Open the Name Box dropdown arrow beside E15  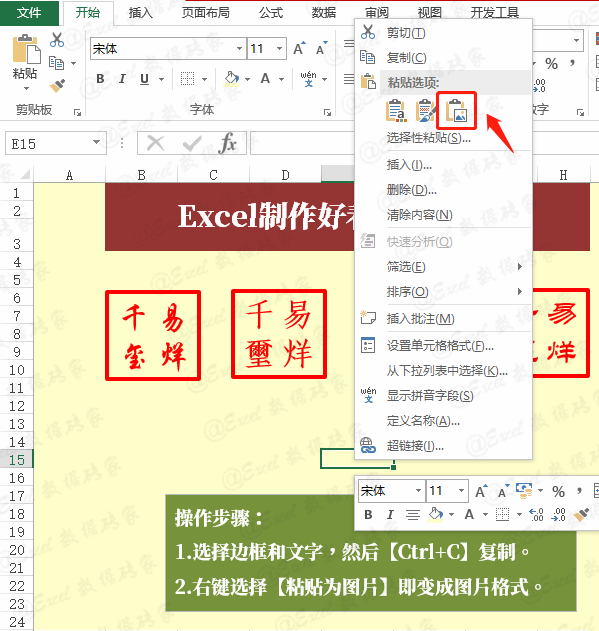coord(96,142)
